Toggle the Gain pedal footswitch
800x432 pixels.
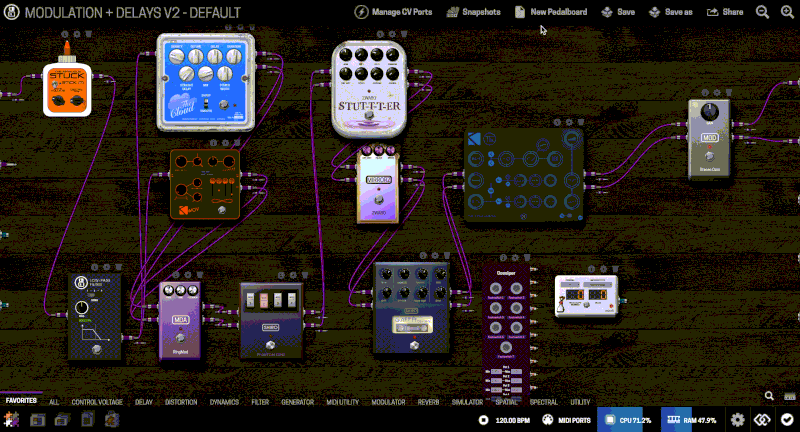click(710, 156)
